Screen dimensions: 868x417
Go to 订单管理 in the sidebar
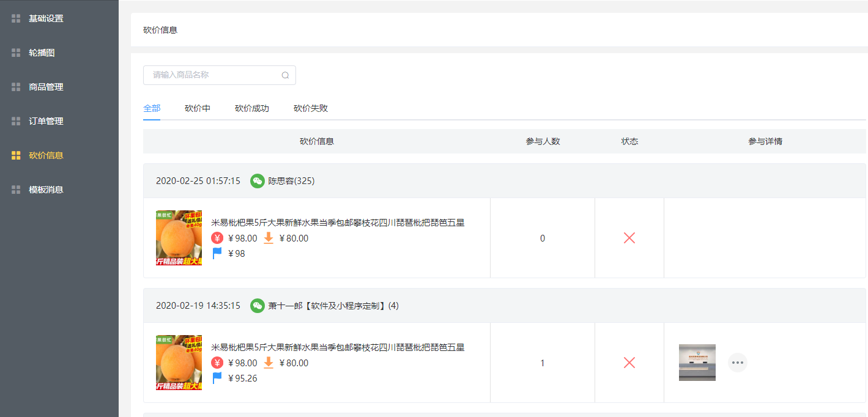(x=46, y=121)
